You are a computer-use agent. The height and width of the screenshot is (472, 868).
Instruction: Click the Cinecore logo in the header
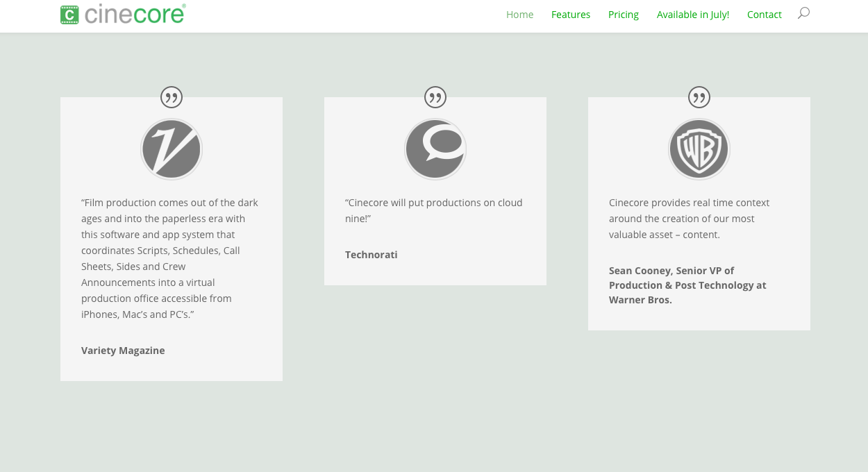123,14
